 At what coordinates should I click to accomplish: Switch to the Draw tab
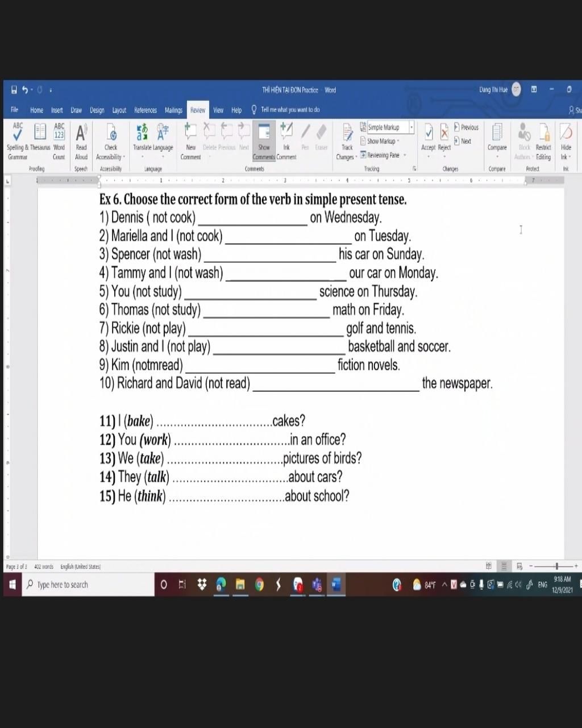pos(76,110)
